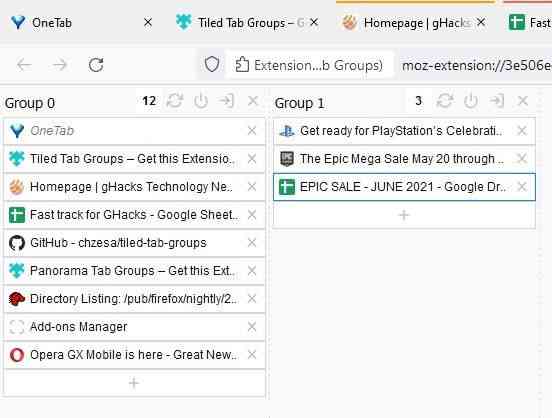Add a new tab to Group 0
552x418 pixels.
[x=134, y=383]
